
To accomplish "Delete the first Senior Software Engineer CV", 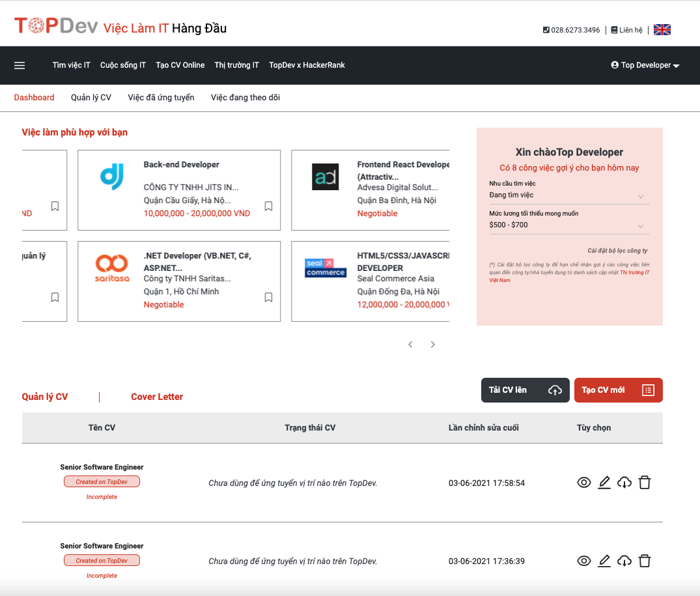I will tap(645, 483).
